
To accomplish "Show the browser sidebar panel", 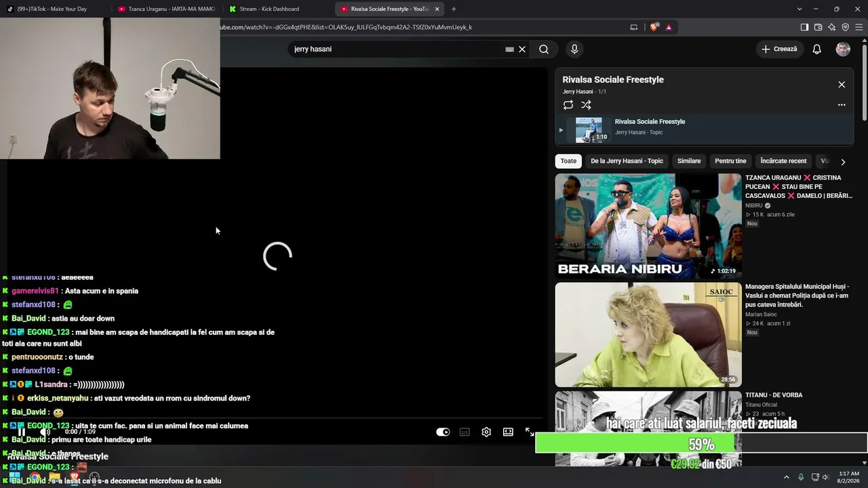I will (804, 27).
